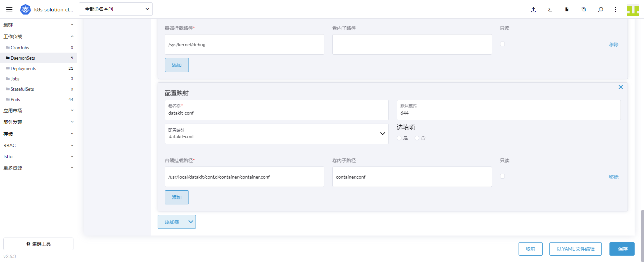Screen dimensions: 644x262
Task: Click 以 YAML 文件编辑 button
Action: click(576, 249)
